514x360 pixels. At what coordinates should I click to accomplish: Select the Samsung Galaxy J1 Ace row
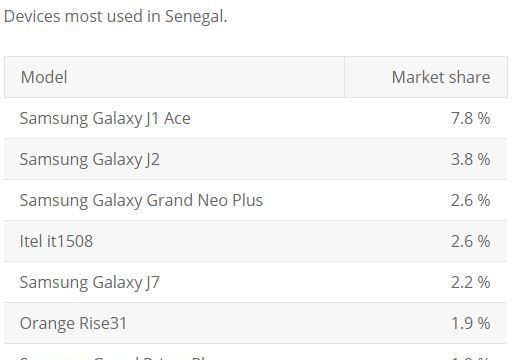(256, 118)
